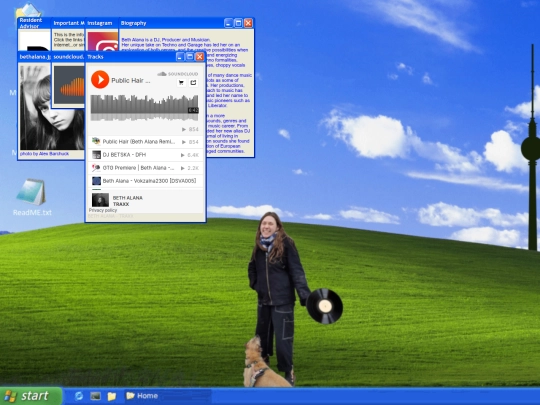This screenshot has height=405, width=540.
Task: Select Beth Alana - Vokzalna2300 track
Action: point(145,181)
